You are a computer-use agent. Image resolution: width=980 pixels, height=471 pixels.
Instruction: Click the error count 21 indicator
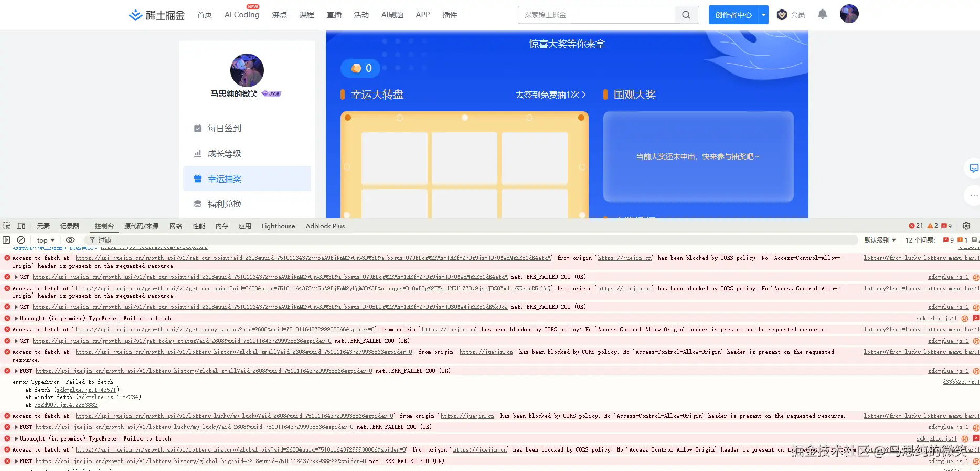point(916,226)
